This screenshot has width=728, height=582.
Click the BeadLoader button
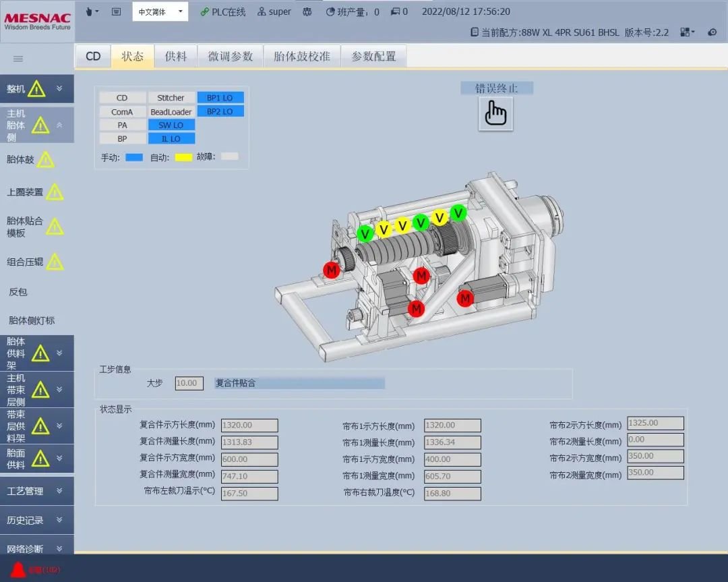[171, 112]
